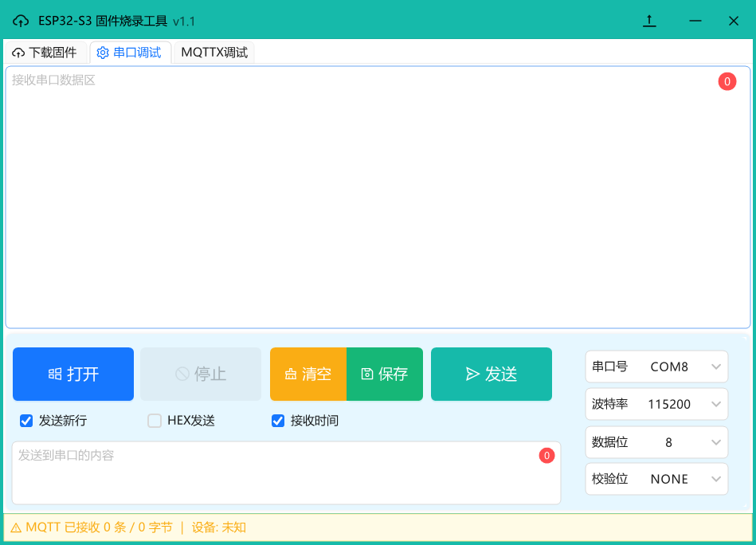756x545 pixels.
Task: Click the orange 清空 button
Action: tap(308, 374)
